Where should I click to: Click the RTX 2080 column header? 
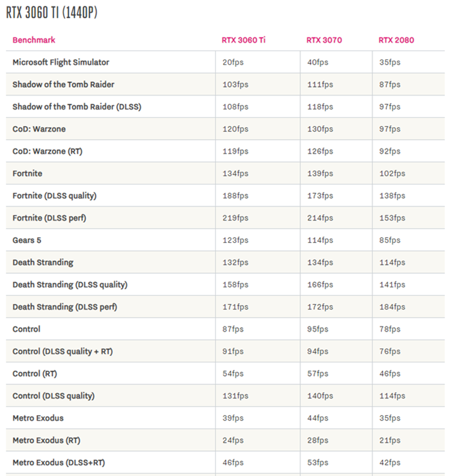[x=396, y=40]
